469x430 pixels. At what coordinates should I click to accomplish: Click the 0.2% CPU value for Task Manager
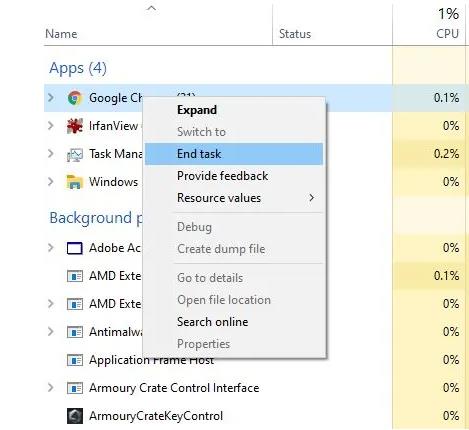446,154
